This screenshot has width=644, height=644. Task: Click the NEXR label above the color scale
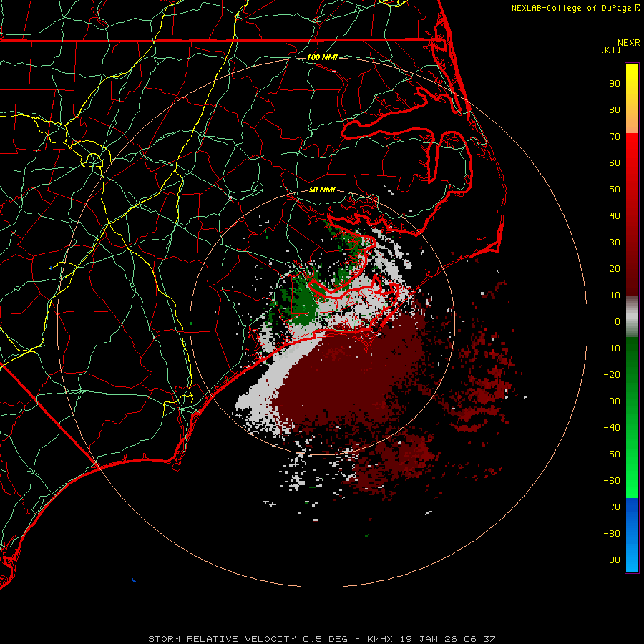pyautogui.click(x=629, y=43)
